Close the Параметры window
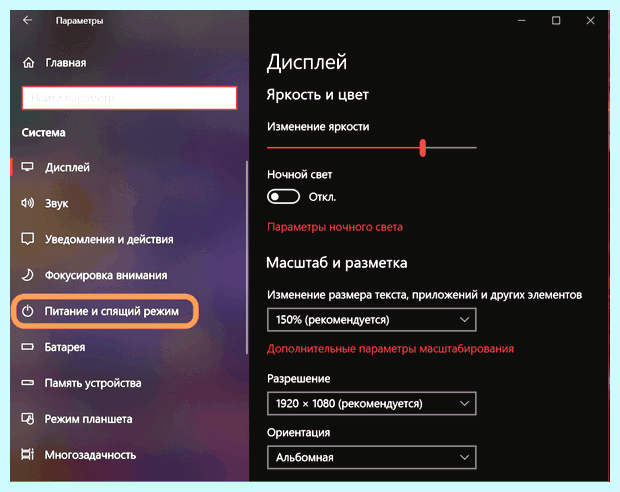Viewport: 620px width, 492px height. (x=590, y=20)
